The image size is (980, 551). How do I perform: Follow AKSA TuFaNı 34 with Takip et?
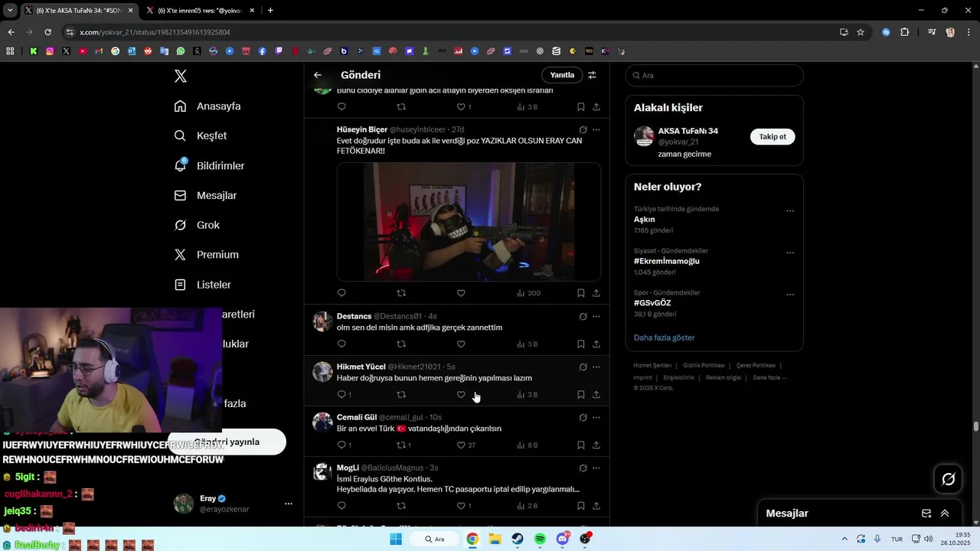point(773,137)
